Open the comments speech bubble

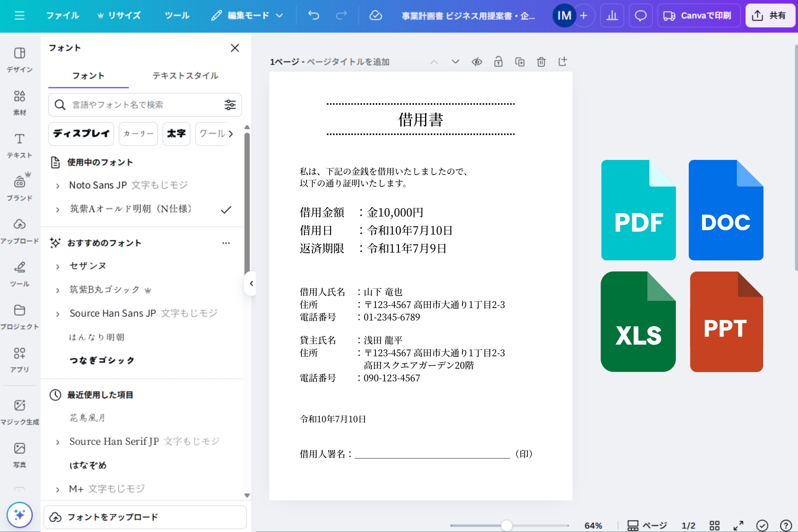(x=640, y=16)
